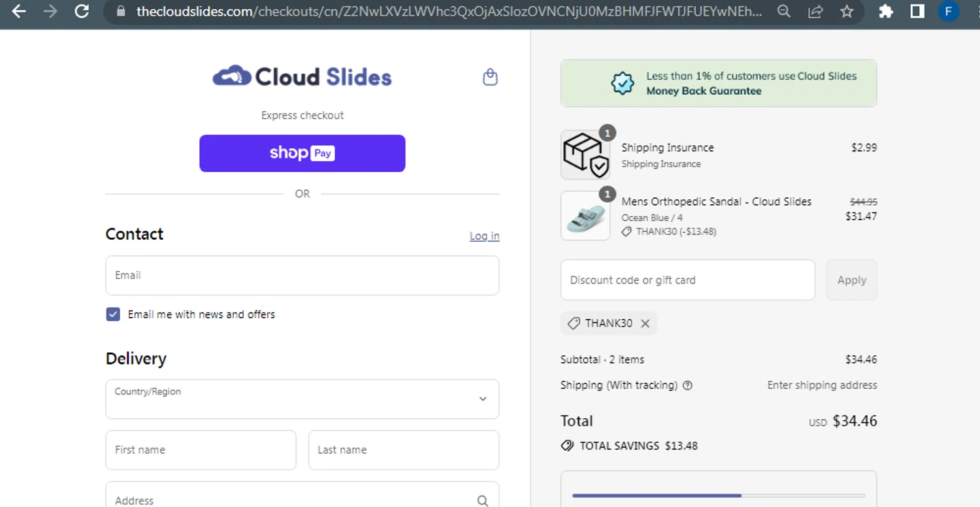This screenshot has height=507, width=980.
Task: Share this page from address bar
Action: click(815, 11)
